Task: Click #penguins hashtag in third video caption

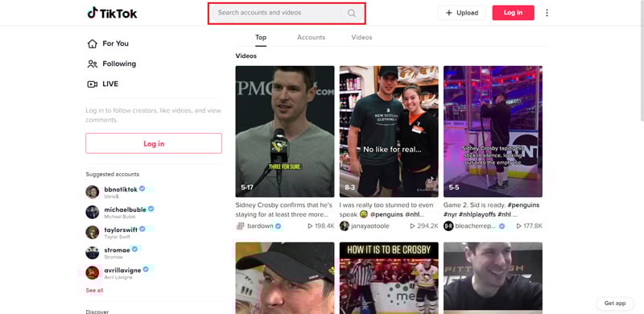Action: pyautogui.click(x=523, y=205)
